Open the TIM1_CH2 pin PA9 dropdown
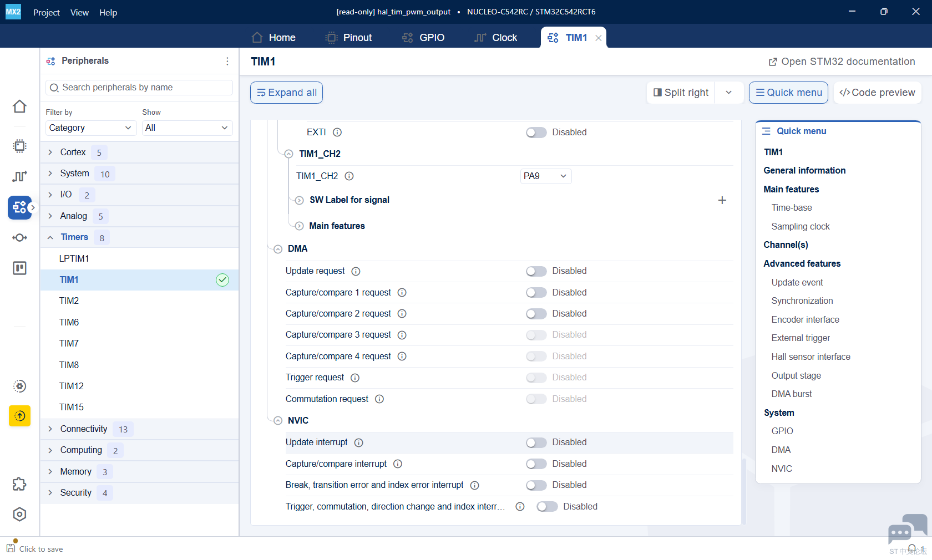This screenshot has height=560, width=932. point(546,176)
